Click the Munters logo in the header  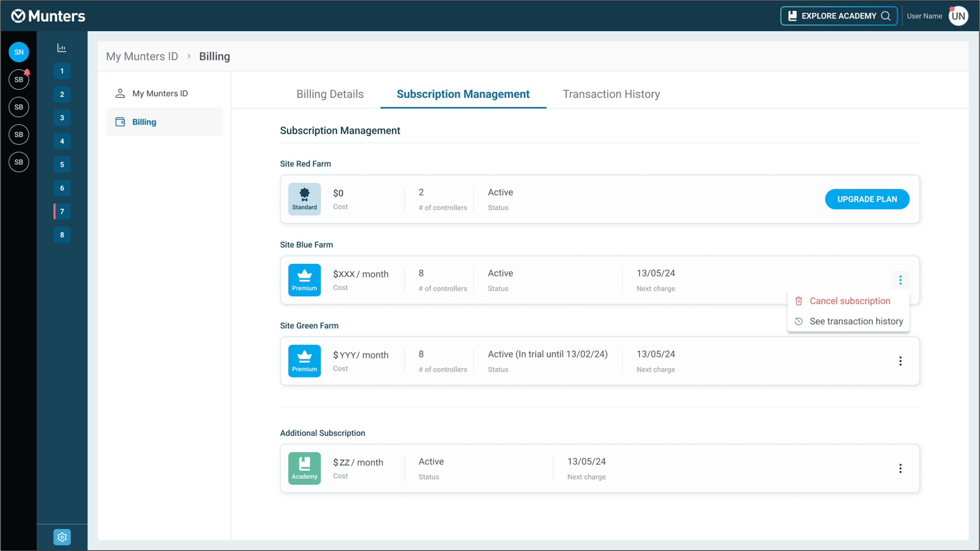(x=48, y=16)
